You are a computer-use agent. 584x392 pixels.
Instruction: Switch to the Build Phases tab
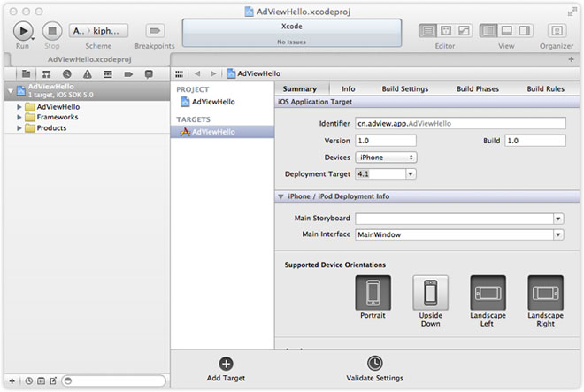[x=477, y=89]
